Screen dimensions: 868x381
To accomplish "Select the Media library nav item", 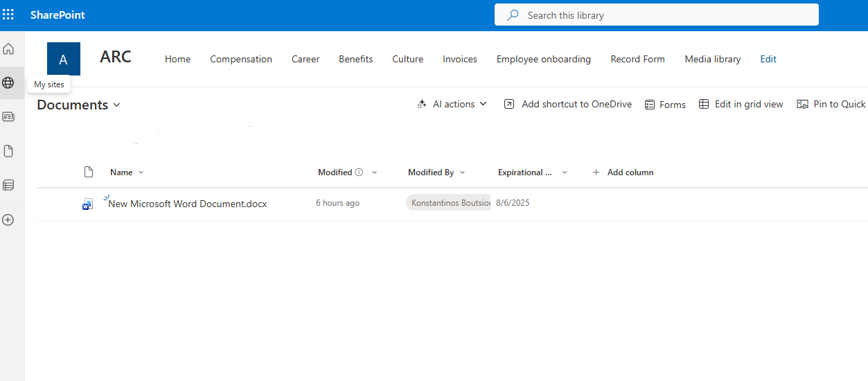I will pos(712,59).
